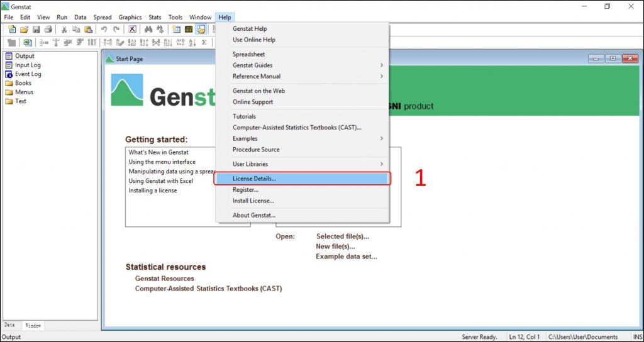The width and height of the screenshot is (644, 342).
Task: Click the Ln 12, Col 1 status entry
Action: (525, 337)
